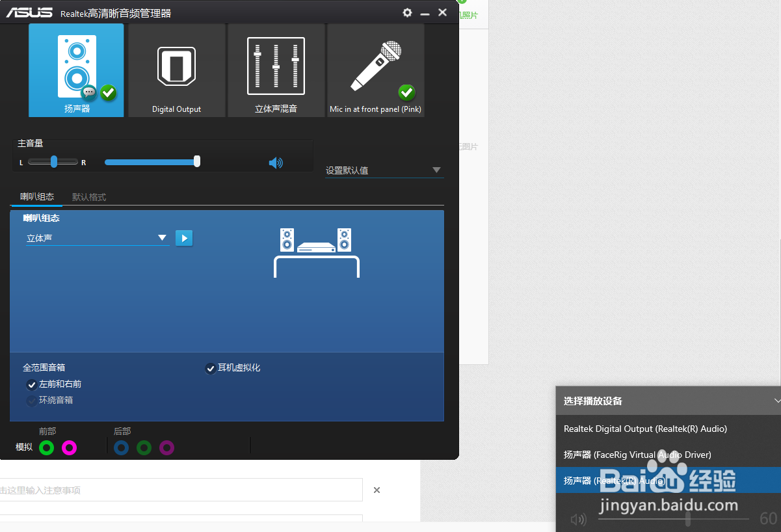Screen dimensions: 781x532
Task: Mute speaker via blue volume icon
Action: coord(276,163)
